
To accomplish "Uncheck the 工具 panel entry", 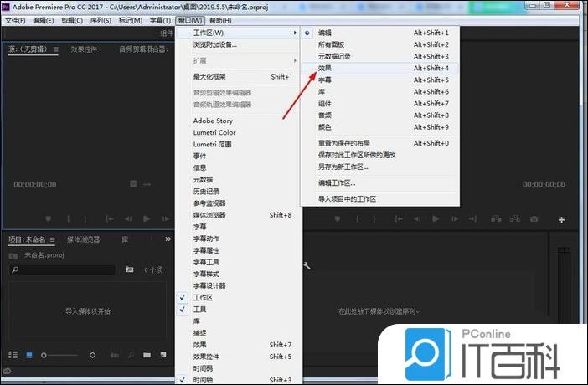I will [x=199, y=309].
